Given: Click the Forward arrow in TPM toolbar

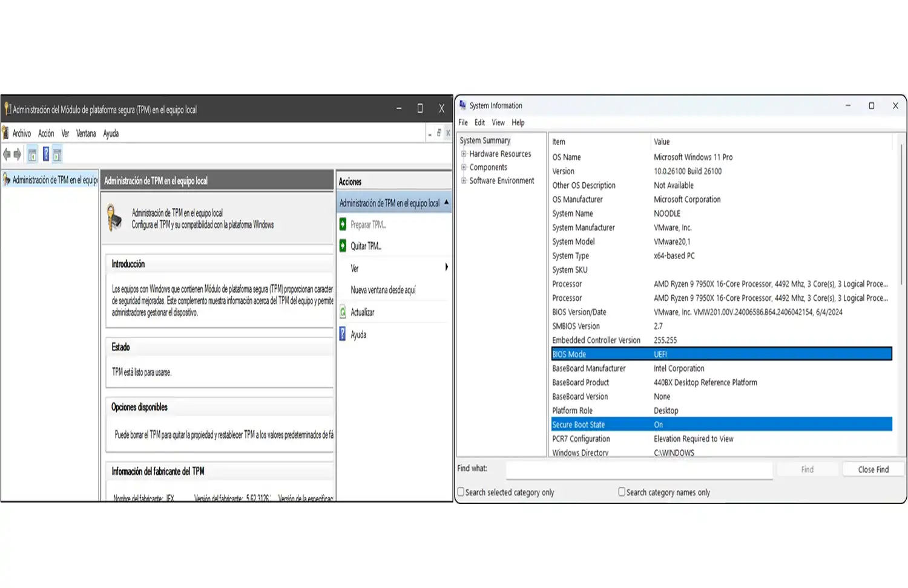Looking at the screenshot, I should click(18, 155).
